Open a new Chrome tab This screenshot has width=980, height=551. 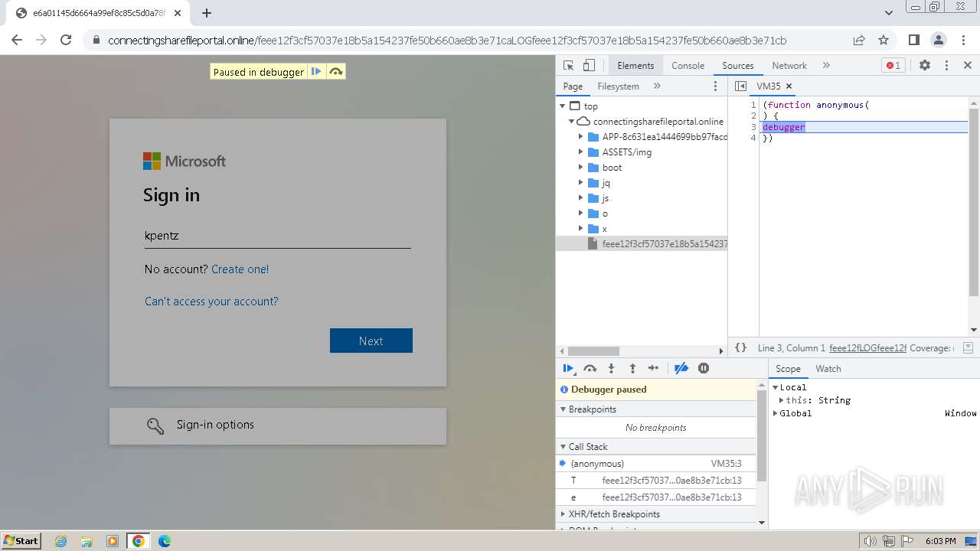(x=207, y=13)
